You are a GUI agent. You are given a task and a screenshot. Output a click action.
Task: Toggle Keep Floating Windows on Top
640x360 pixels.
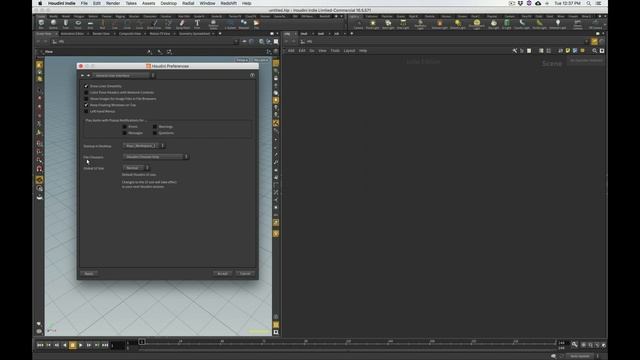(x=86, y=105)
